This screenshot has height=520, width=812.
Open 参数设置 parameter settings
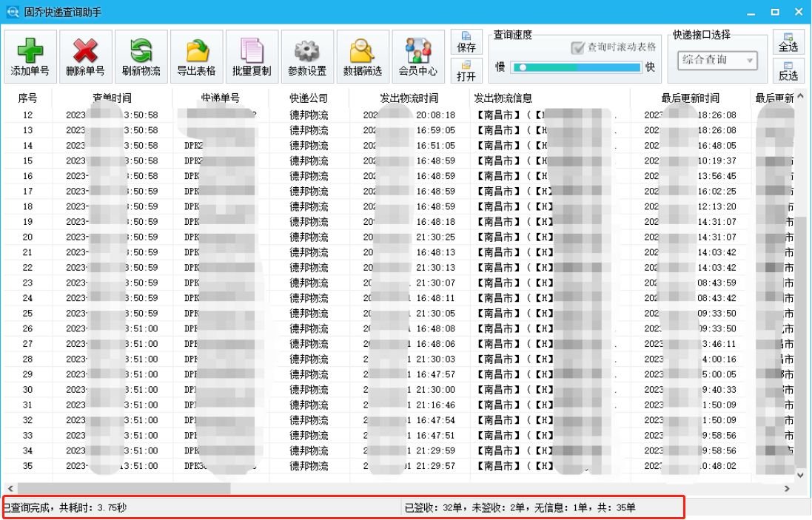point(307,55)
